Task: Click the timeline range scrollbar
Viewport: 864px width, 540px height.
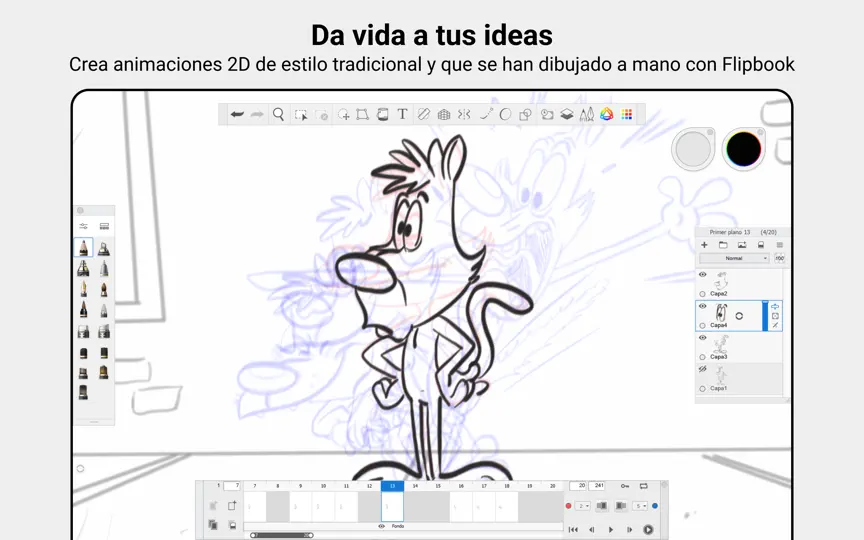Action: click(282, 535)
